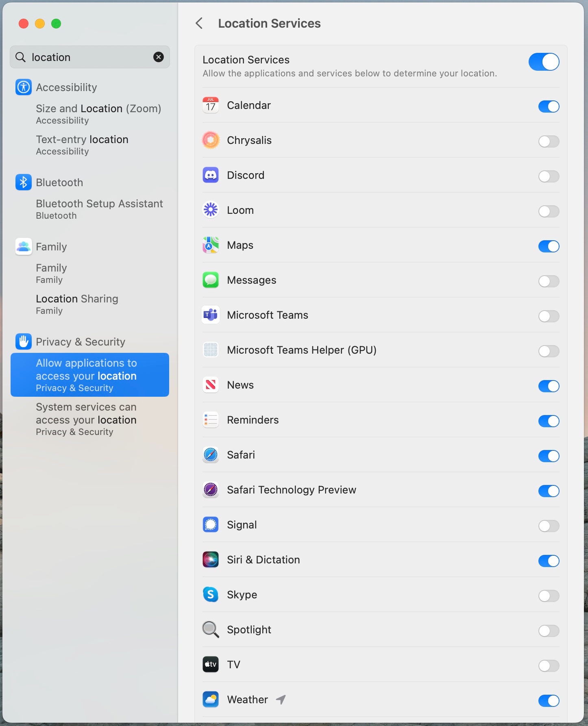The width and height of the screenshot is (588, 726).
Task: Click the Skype app icon
Action: pyautogui.click(x=211, y=595)
